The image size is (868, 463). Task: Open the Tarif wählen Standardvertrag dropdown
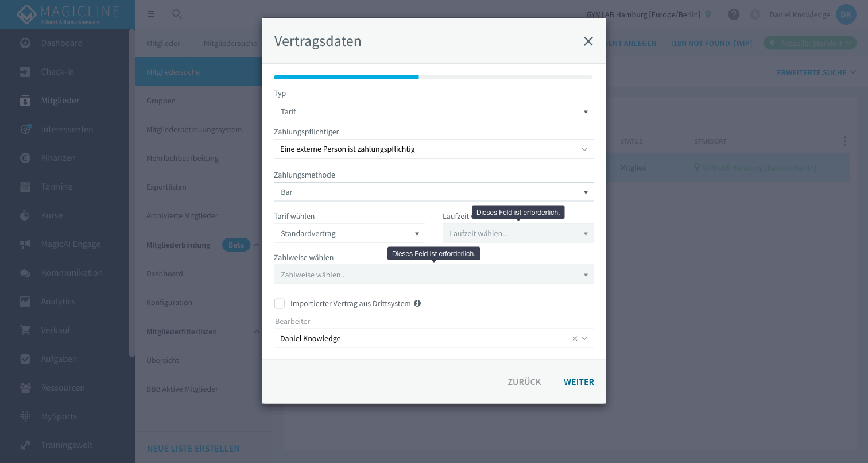[350, 233]
